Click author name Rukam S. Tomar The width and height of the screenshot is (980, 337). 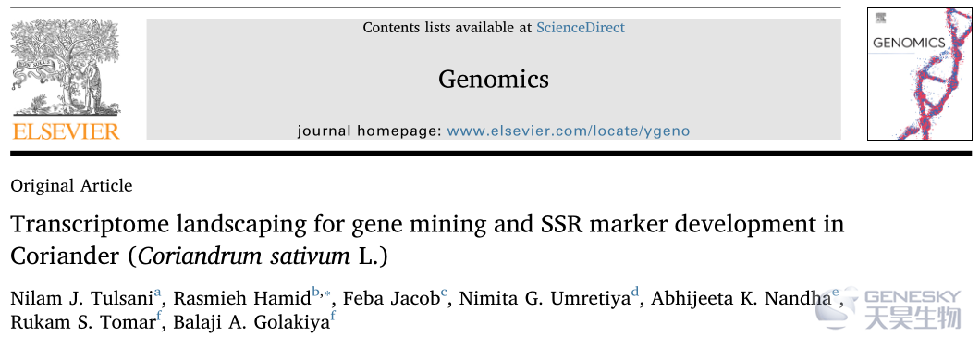pyautogui.click(x=82, y=324)
